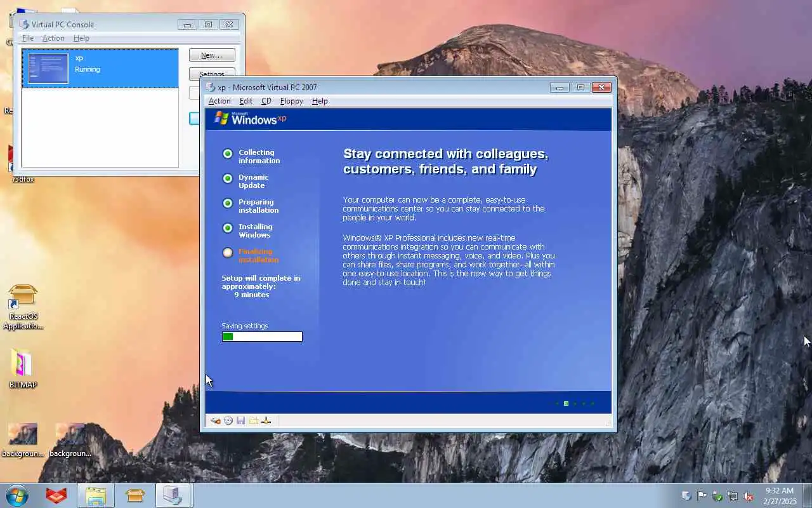812x508 pixels.
Task: Click Show desktop strip at taskbar end
Action: click(x=807, y=495)
